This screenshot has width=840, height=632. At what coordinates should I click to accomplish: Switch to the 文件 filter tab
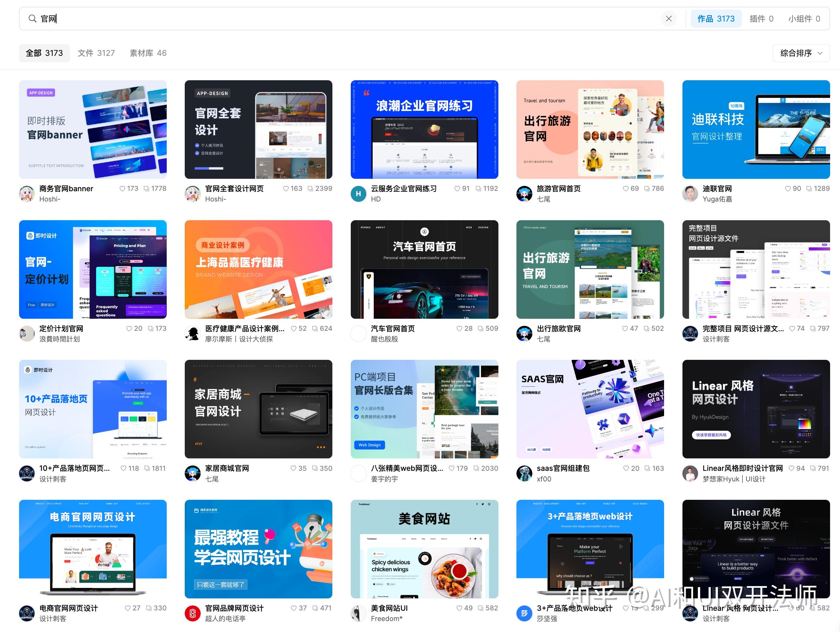(x=96, y=53)
